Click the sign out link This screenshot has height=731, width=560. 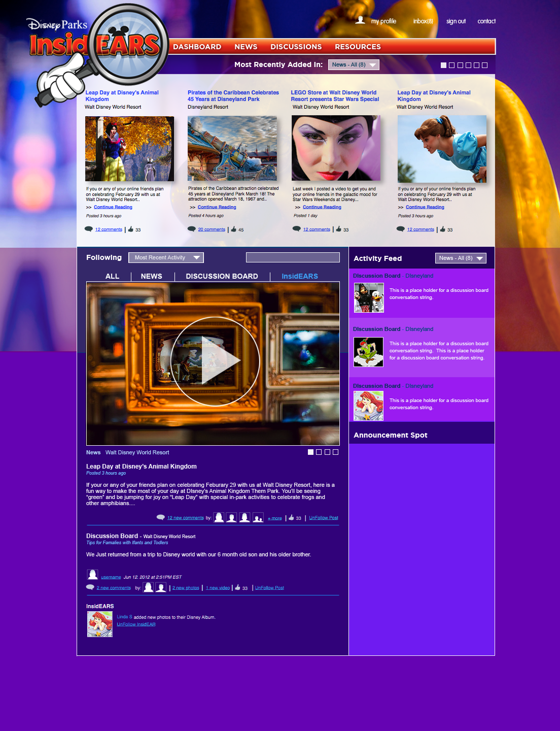[456, 21]
